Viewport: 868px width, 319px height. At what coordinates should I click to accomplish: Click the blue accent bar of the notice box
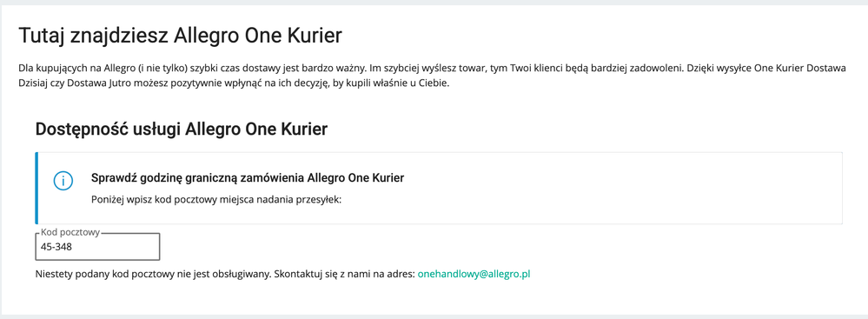(x=36, y=189)
